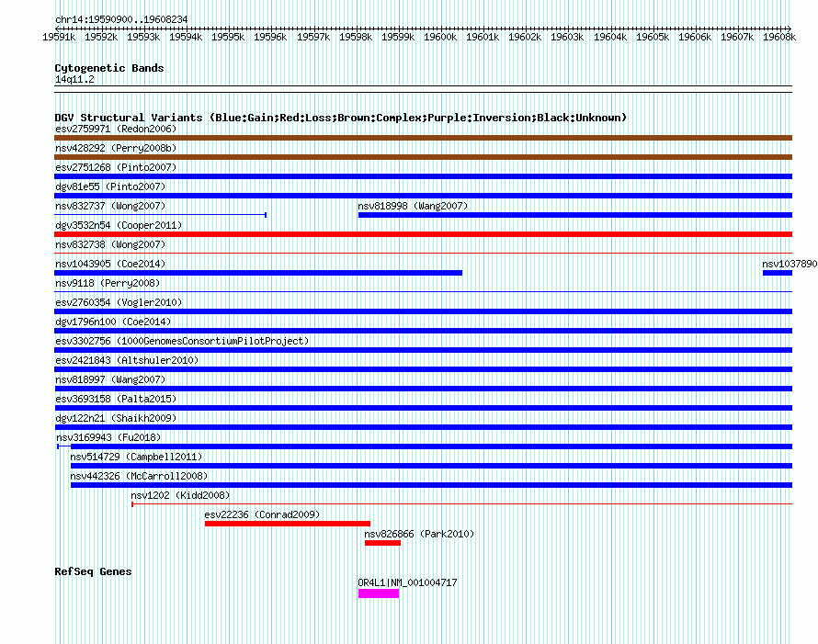Click the 19591k ruler tick label
The image size is (818, 644).
click(x=59, y=37)
